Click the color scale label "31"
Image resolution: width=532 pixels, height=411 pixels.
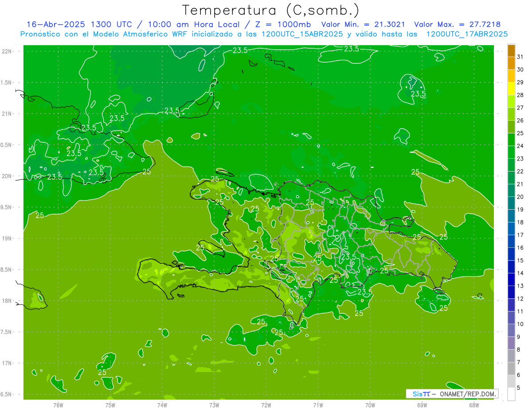tap(520, 57)
